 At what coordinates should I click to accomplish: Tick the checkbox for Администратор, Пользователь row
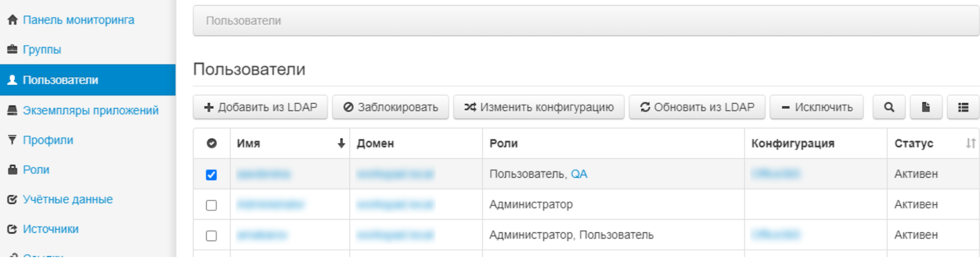(211, 236)
